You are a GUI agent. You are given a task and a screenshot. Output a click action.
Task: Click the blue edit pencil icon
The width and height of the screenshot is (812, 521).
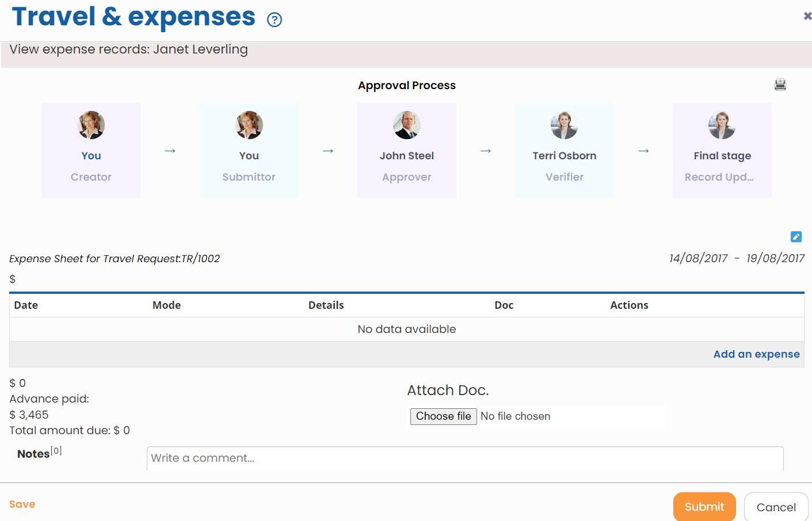796,236
